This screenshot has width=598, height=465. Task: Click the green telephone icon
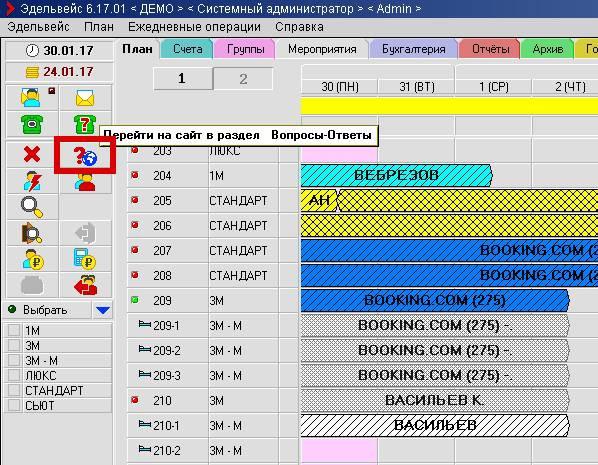tap(32, 124)
